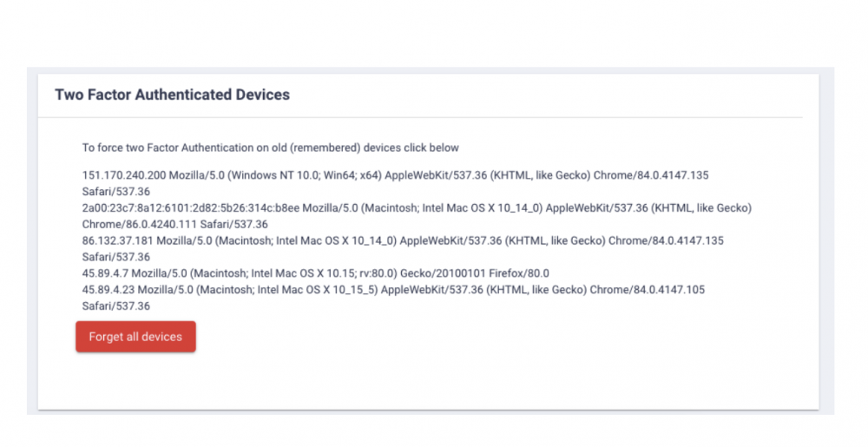Click the Chrome/84.0.4147.105 version text

[647, 290]
